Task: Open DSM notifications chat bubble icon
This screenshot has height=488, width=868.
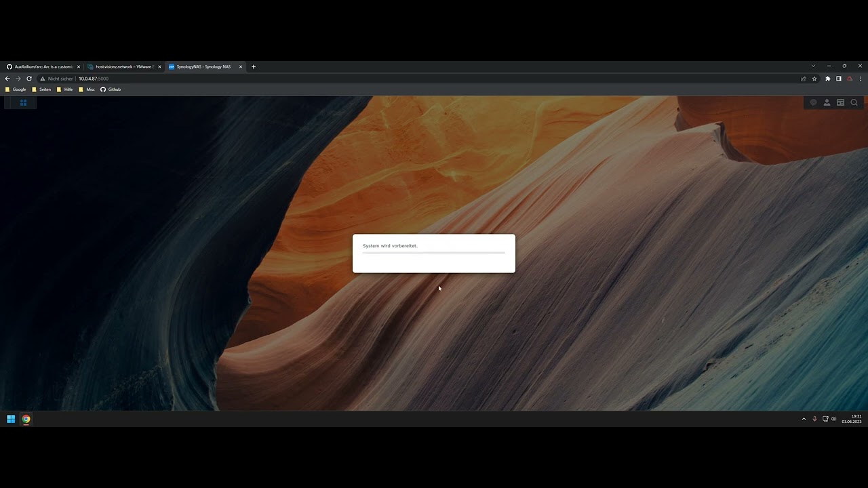Action: (x=813, y=103)
